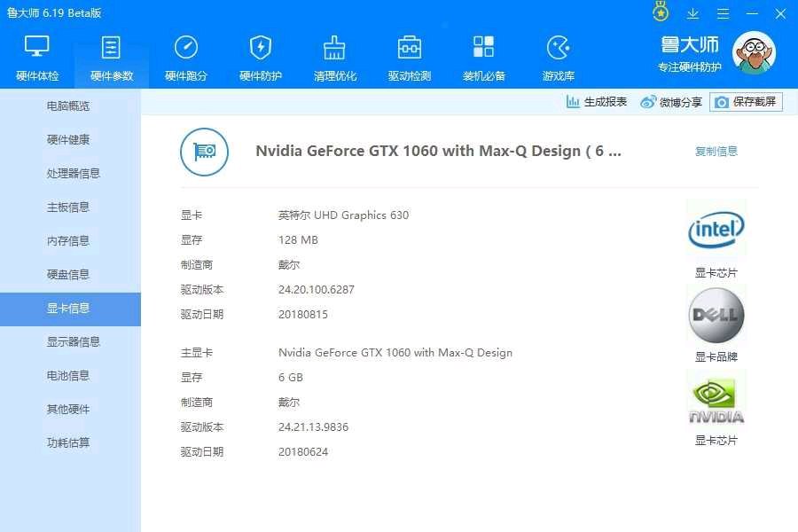The height and width of the screenshot is (532, 798).
Task: Switch to the 硬件参数 tab
Action: click(x=112, y=59)
